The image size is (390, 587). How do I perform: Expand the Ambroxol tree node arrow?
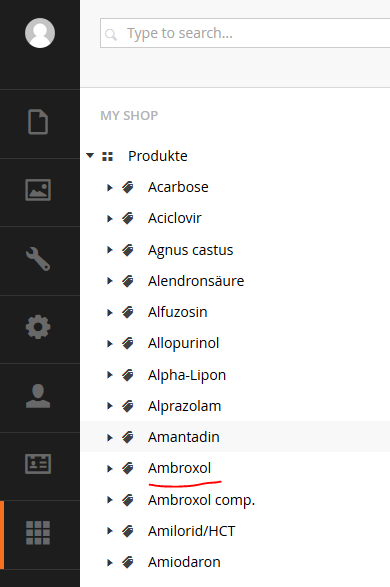click(x=110, y=468)
